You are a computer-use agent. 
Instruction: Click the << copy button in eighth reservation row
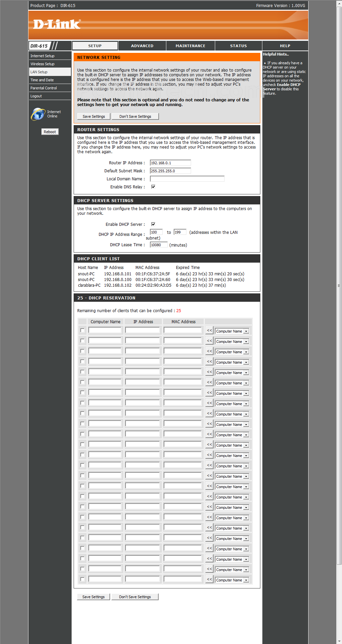(x=209, y=403)
